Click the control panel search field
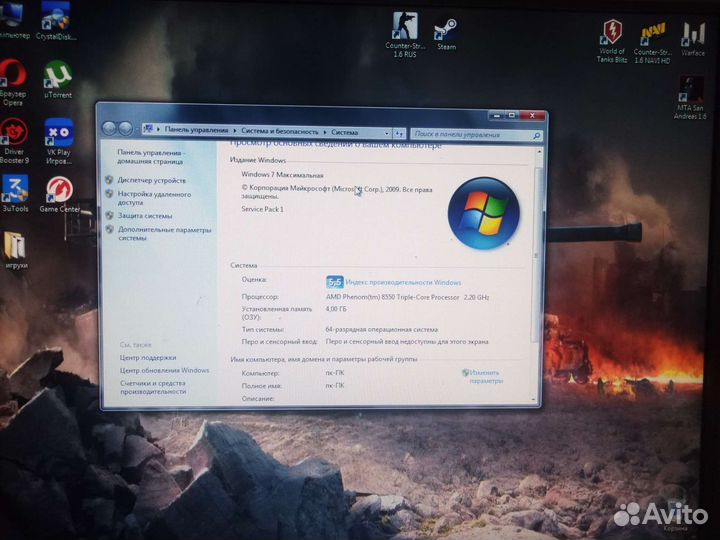The width and height of the screenshot is (720, 540). point(470,133)
